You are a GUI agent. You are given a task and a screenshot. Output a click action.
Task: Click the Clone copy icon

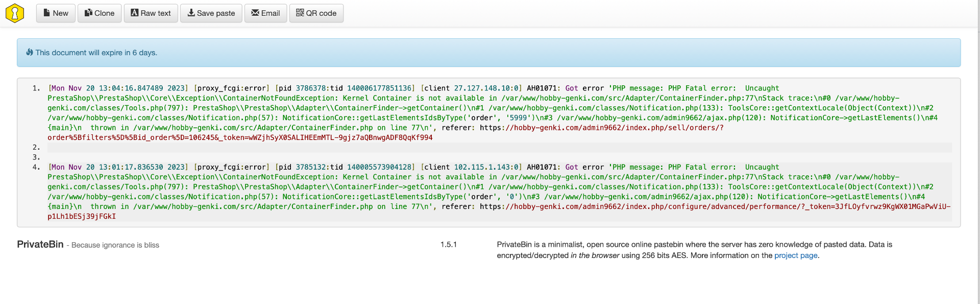[x=88, y=13]
